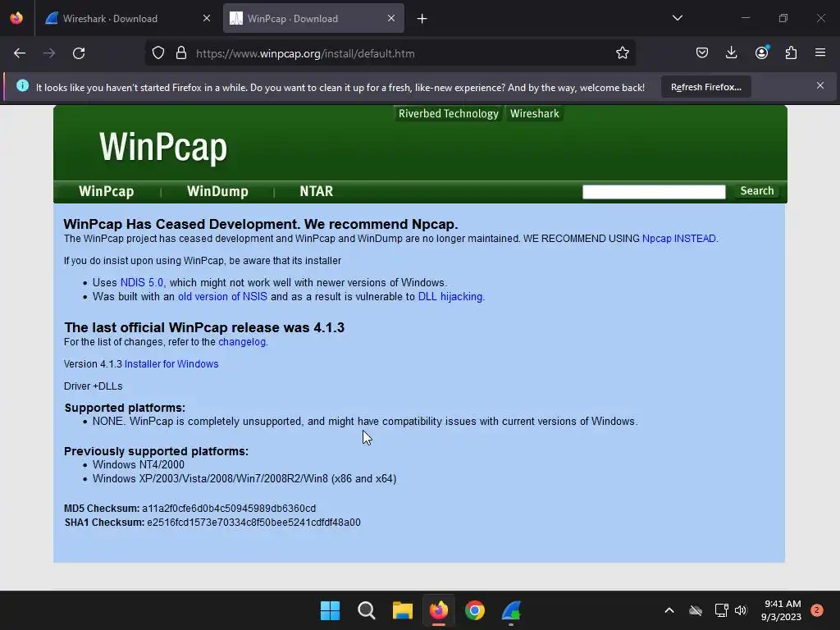Click the WinPcap logo heading
This screenshot has width=840, height=630.
(163, 147)
